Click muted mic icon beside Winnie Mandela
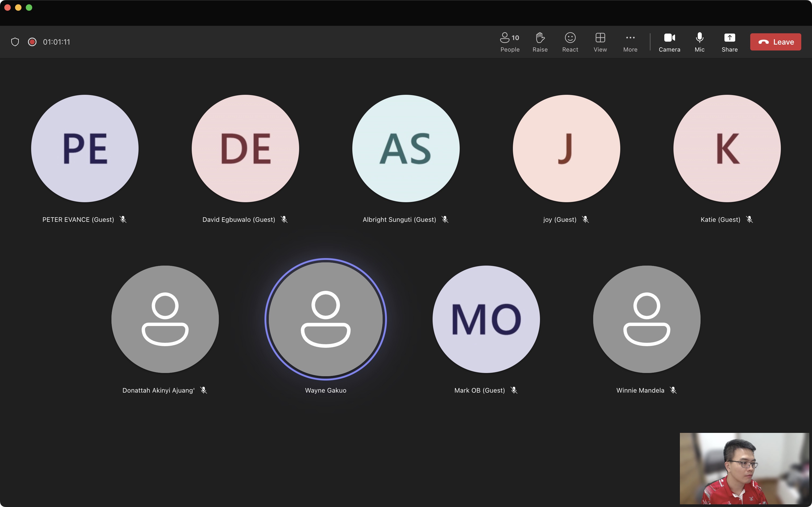The width and height of the screenshot is (812, 507). click(673, 390)
